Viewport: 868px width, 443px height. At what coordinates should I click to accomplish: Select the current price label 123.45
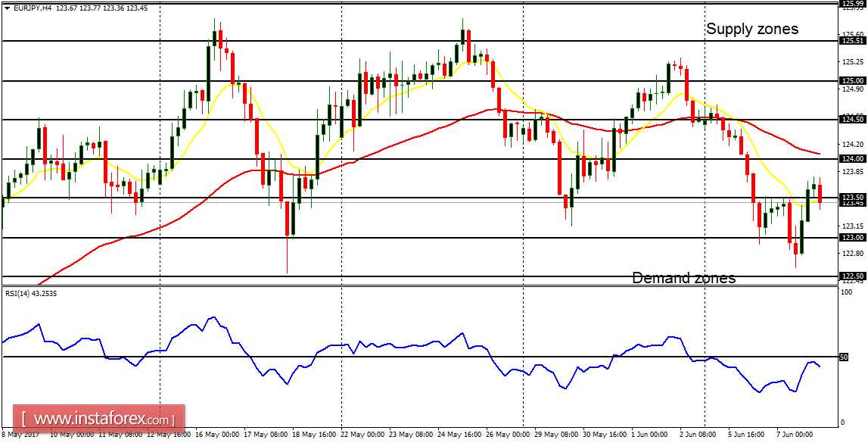click(852, 204)
